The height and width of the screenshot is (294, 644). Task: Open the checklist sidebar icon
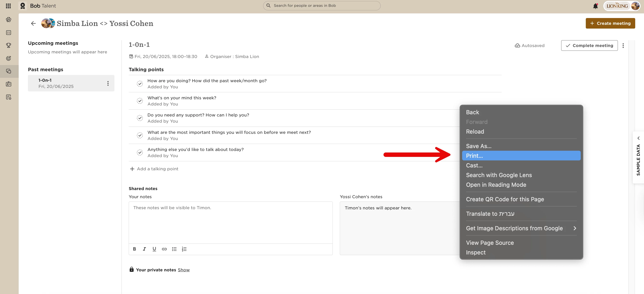(9, 33)
